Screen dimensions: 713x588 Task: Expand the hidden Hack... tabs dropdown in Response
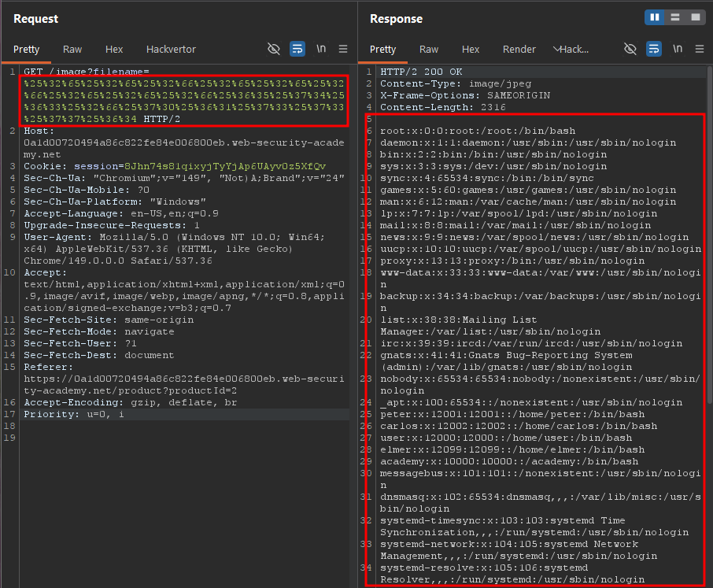pos(571,49)
